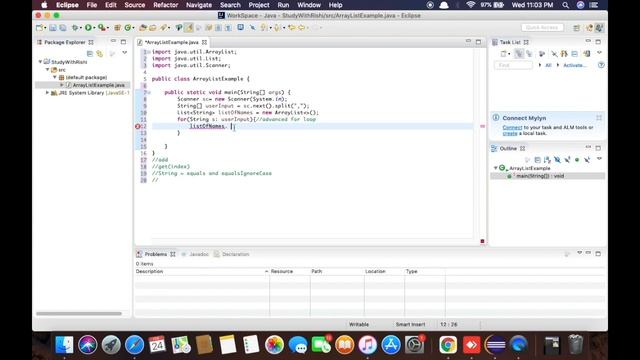640x360 pixels.
Task: Dismiss the Connect Mylyn notice
Action: 599,118
